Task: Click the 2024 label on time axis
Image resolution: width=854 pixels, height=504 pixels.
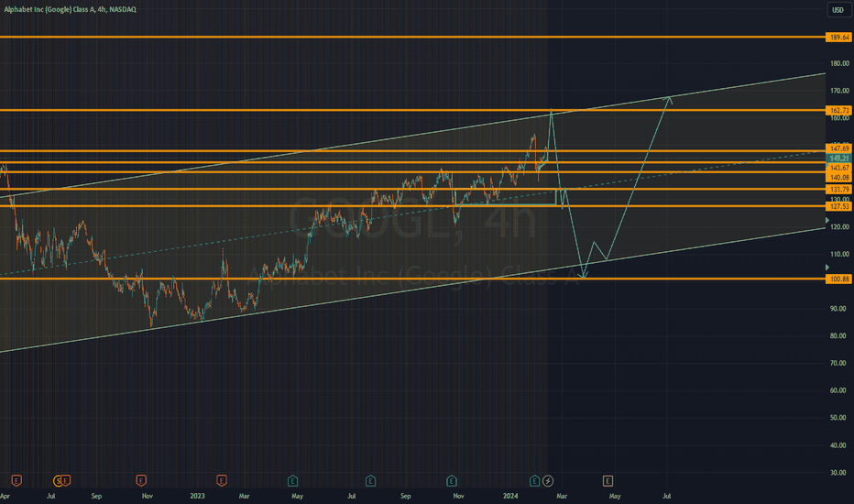Action: [510, 496]
